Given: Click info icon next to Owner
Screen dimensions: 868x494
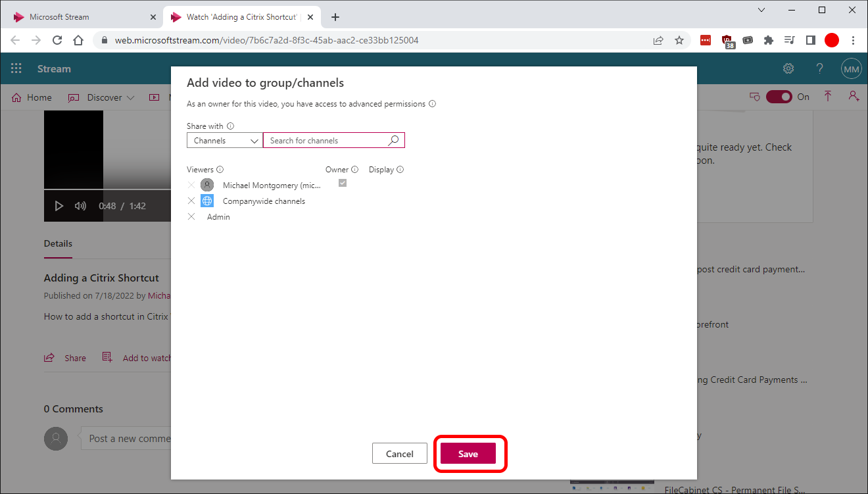Looking at the screenshot, I should click(355, 170).
